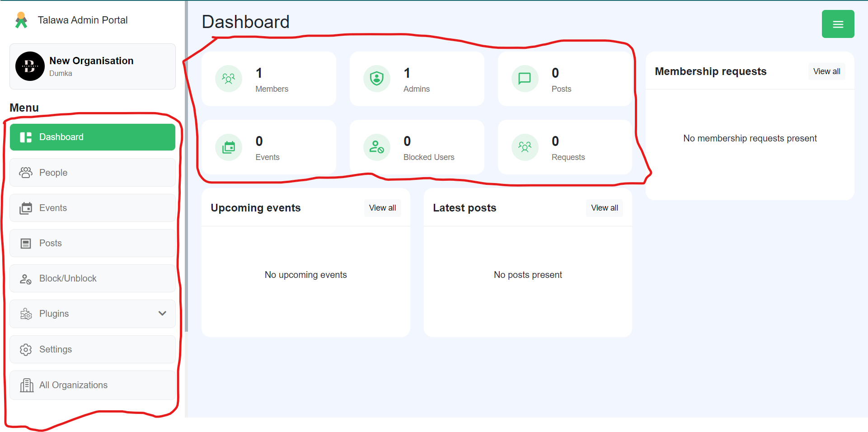This screenshot has width=868, height=432.
Task: Select the People icon in the sidebar
Action: click(26, 172)
